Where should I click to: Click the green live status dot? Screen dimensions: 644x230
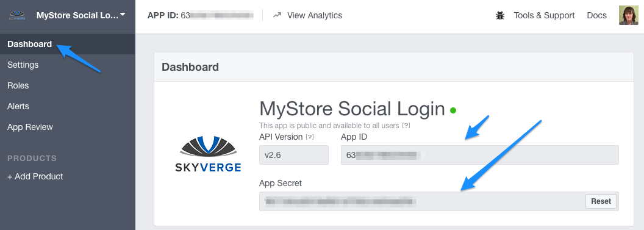[x=453, y=110]
